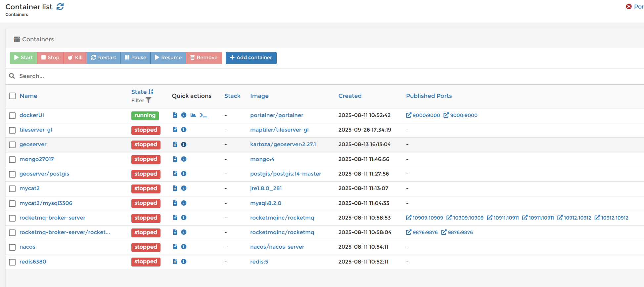The width and height of the screenshot is (644, 287).
Task: Open logs icon for rocketmq-broker-server row
Action: click(175, 218)
